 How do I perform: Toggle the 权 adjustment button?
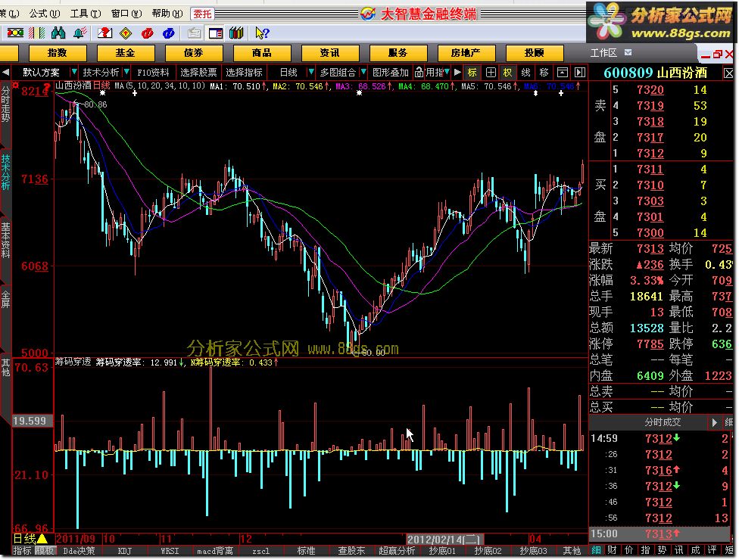(x=507, y=73)
